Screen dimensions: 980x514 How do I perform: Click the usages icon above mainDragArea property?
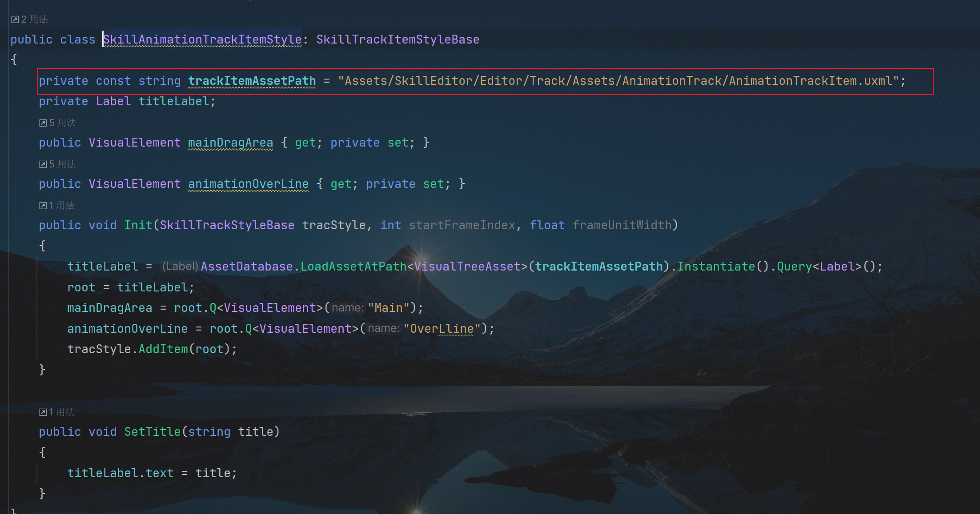coord(43,123)
